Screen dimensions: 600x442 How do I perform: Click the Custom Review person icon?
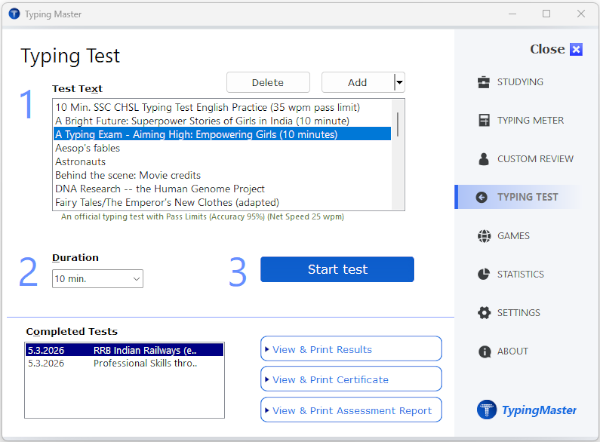[484, 159]
